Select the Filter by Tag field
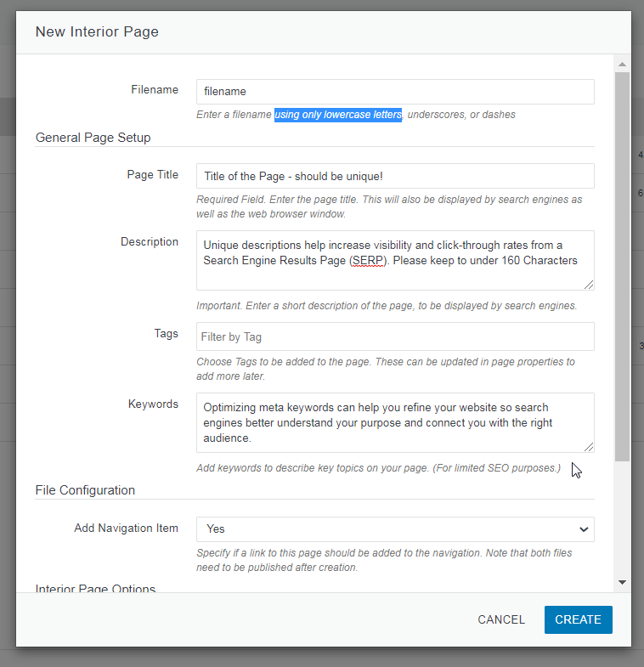Image resolution: width=644 pixels, height=667 pixels. [394, 336]
